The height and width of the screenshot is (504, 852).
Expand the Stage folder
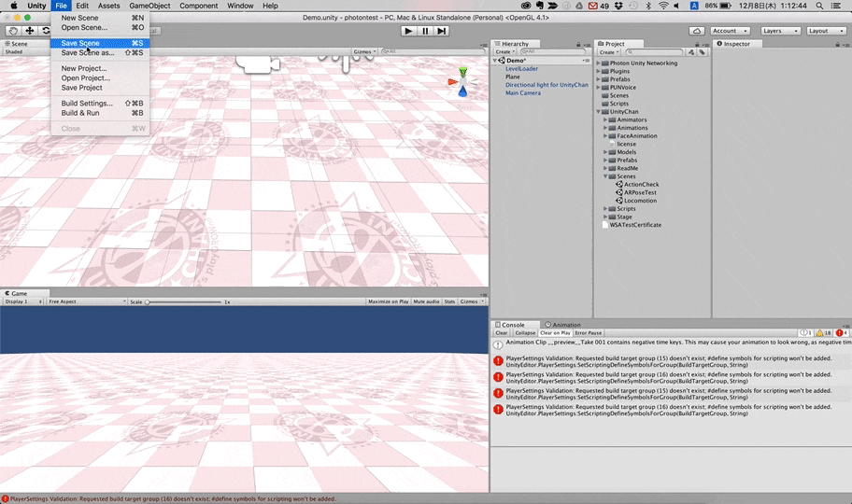pyautogui.click(x=605, y=217)
